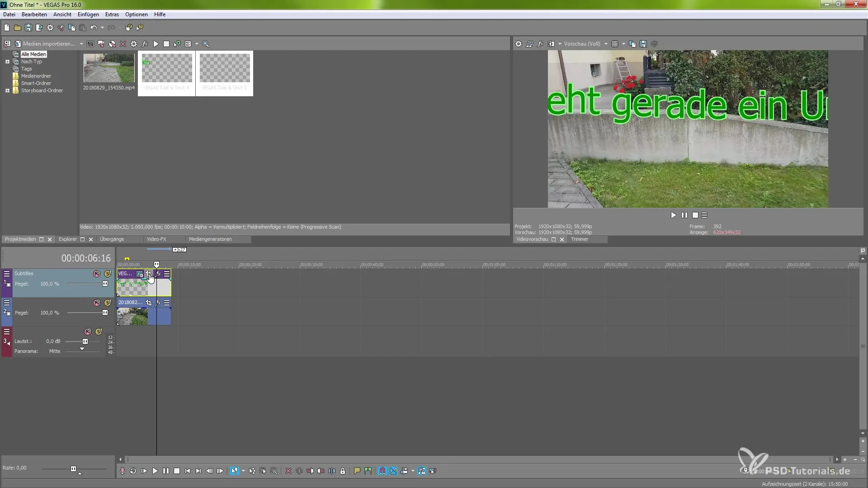Switch to the Mediengeneratoren tab

210,239
